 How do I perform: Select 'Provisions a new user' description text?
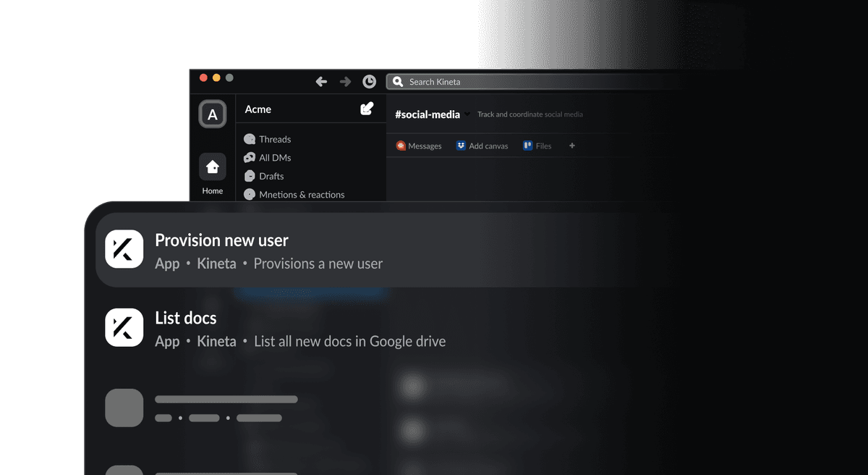318,264
